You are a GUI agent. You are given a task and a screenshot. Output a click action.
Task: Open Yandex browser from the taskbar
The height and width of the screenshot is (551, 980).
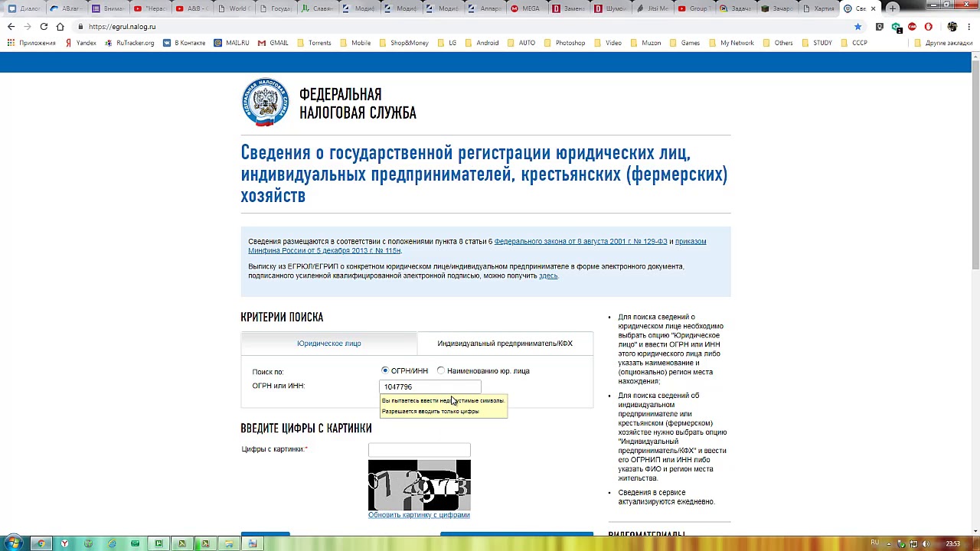(65, 543)
